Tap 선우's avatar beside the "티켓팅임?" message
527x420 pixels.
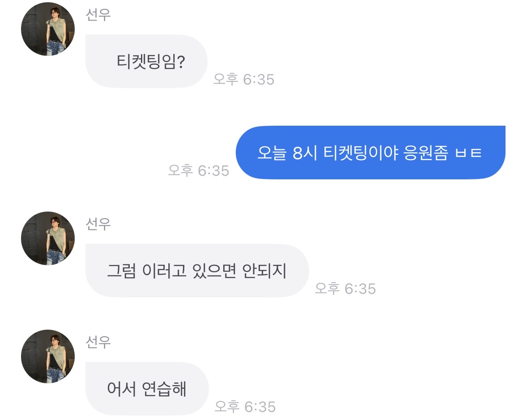click(x=47, y=29)
